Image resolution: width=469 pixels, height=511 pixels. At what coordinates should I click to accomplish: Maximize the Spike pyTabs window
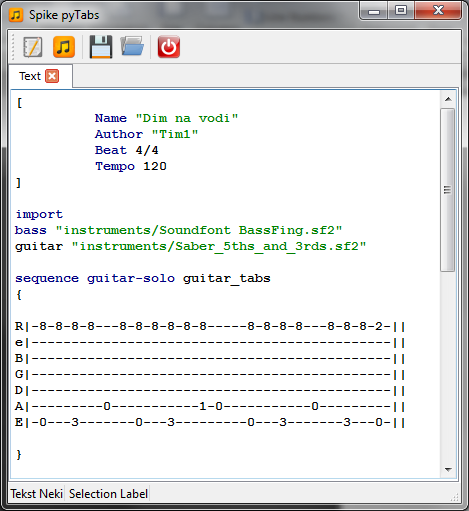(401, 11)
